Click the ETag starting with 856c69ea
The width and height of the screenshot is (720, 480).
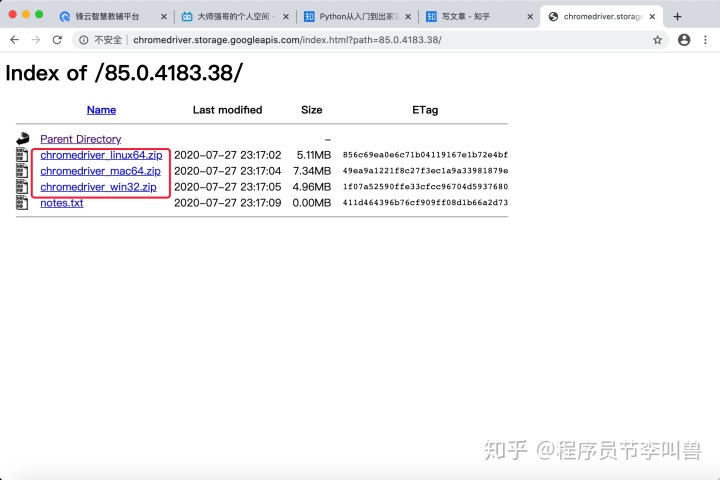(425, 155)
